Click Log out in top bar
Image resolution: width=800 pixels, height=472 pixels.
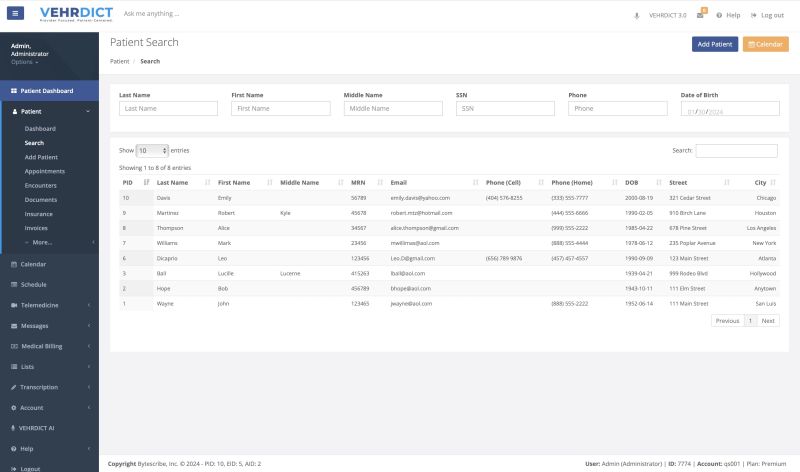click(x=767, y=15)
